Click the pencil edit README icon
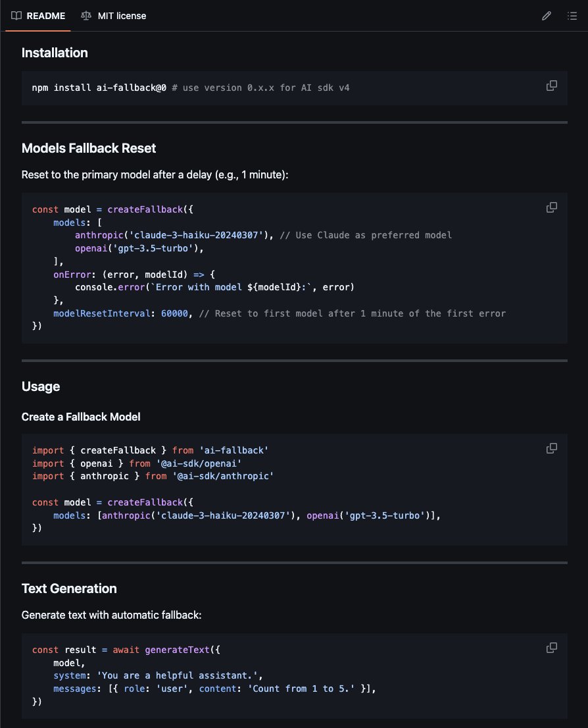The height and width of the screenshot is (728, 588). (x=546, y=16)
